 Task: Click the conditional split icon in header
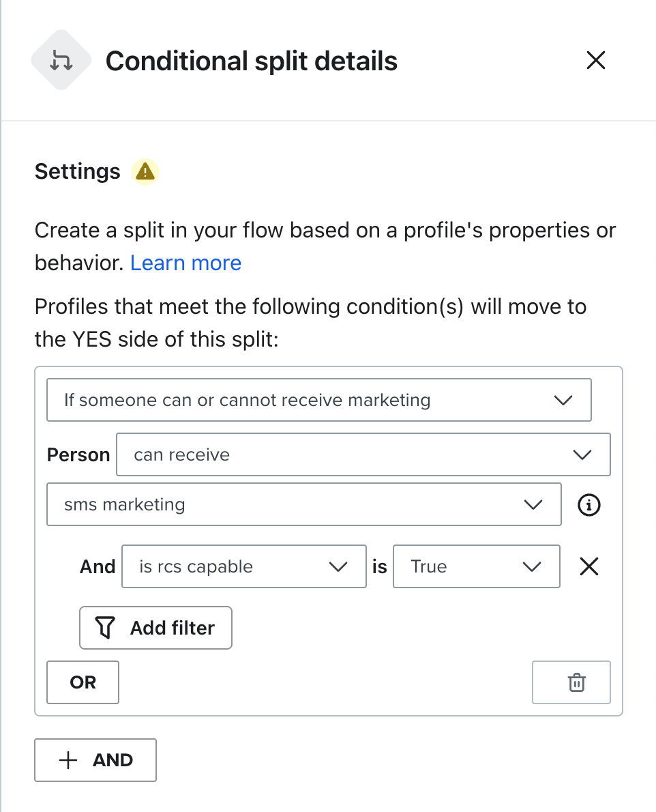[x=61, y=61]
